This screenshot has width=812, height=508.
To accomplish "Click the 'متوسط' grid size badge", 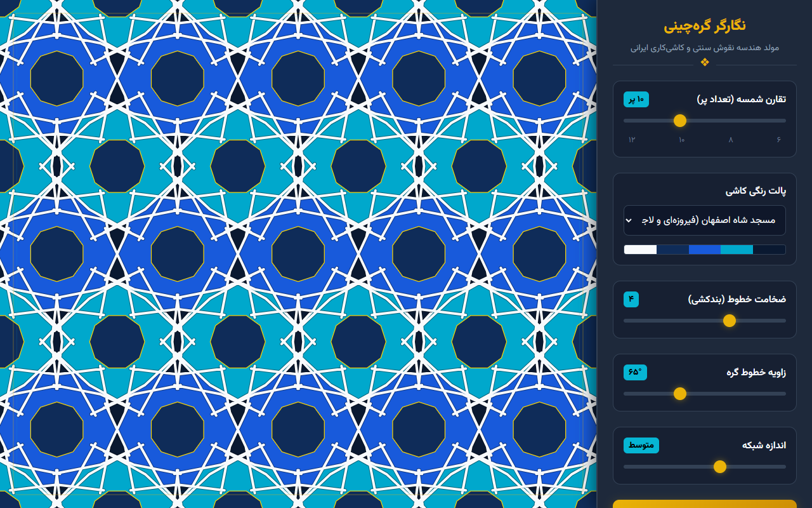I will [x=641, y=445].
